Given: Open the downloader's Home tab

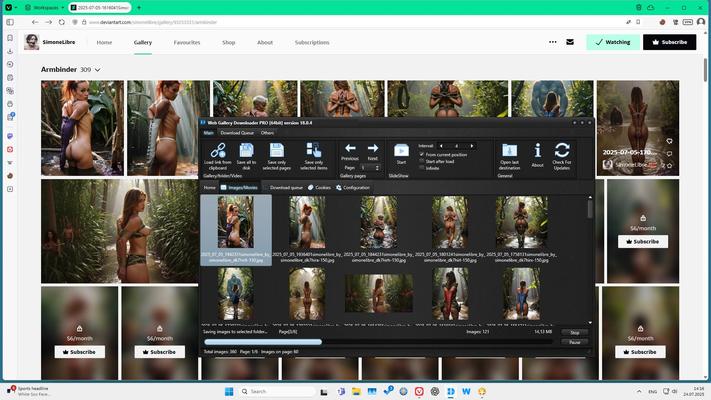Looking at the screenshot, I should pyautogui.click(x=209, y=187).
